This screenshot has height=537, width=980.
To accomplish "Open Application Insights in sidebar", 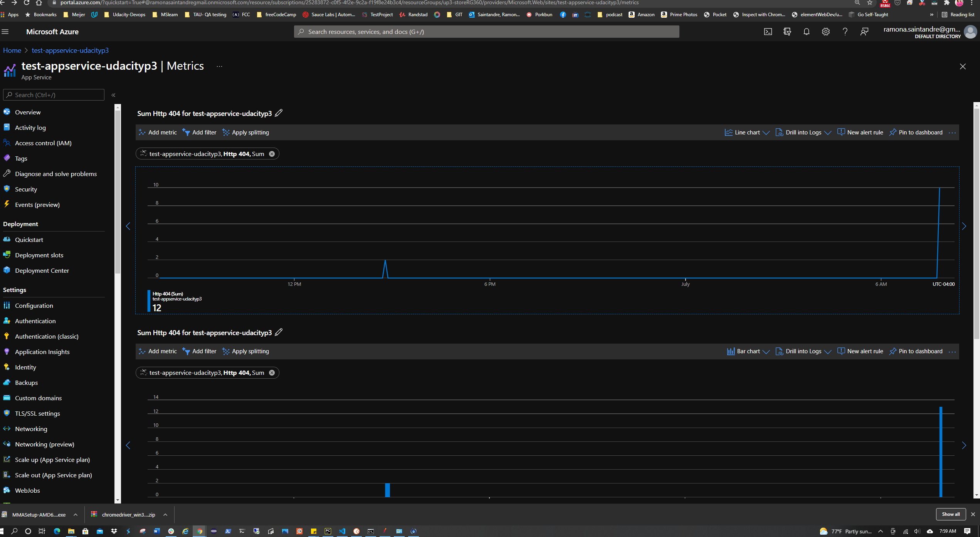I will point(42,352).
